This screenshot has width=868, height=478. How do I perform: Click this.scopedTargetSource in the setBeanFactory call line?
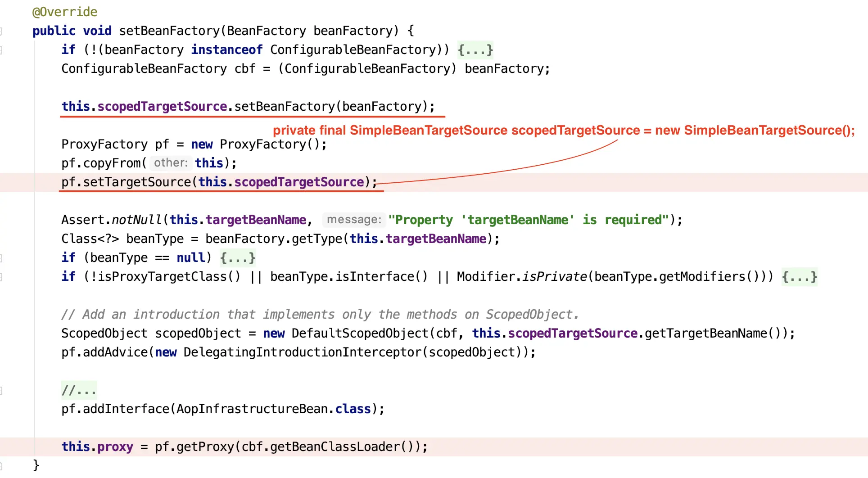[x=144, y=106]
